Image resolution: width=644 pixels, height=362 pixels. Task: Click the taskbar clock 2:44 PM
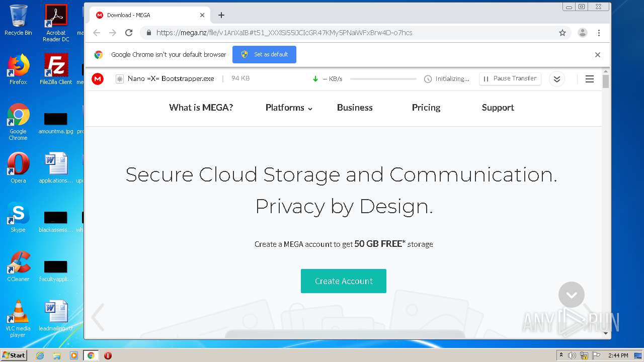[x=618, y=355]
